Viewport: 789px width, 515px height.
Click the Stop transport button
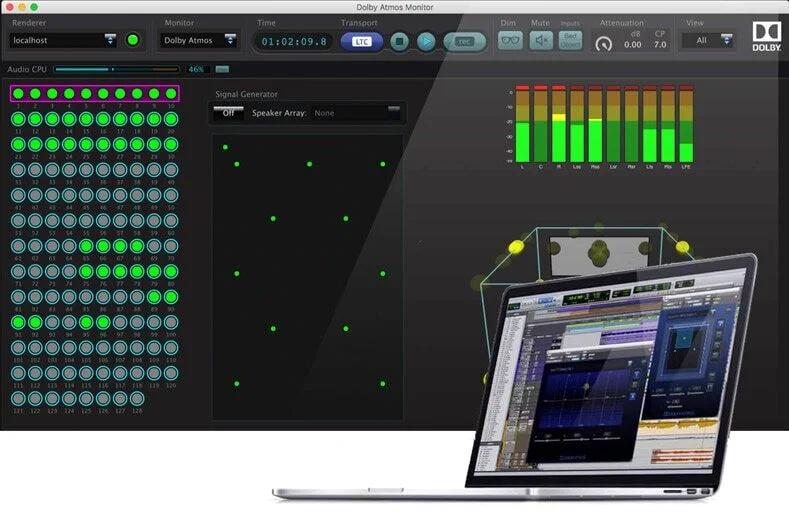[400, 41]
